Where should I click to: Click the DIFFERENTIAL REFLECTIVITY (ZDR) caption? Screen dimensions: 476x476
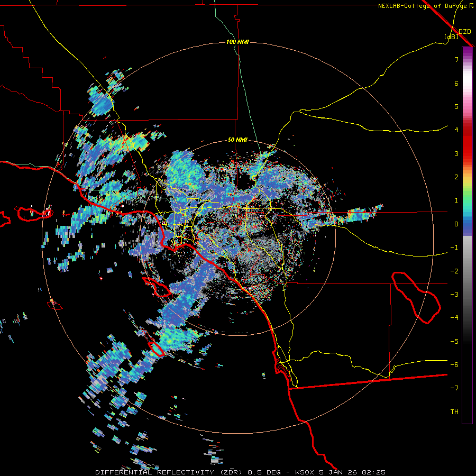point(169,472)
